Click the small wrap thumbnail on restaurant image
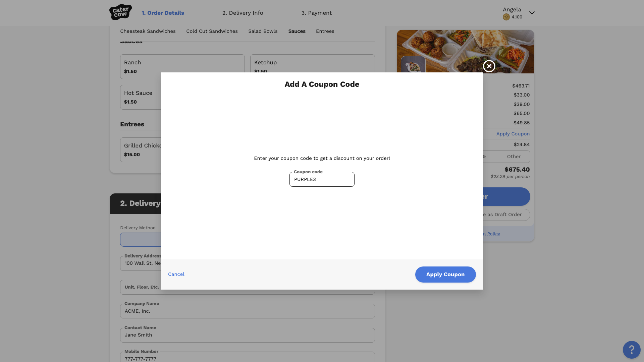The image size is (644, 362). pyautogui.click(x=413, y=64)
